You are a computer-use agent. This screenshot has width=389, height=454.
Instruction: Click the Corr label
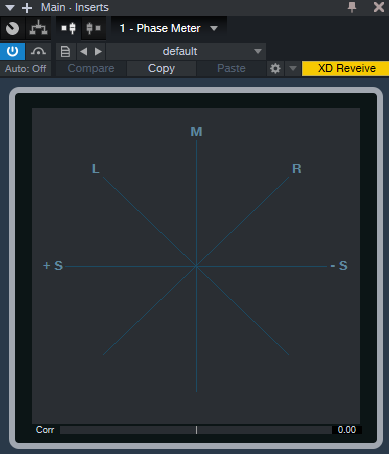45,430
